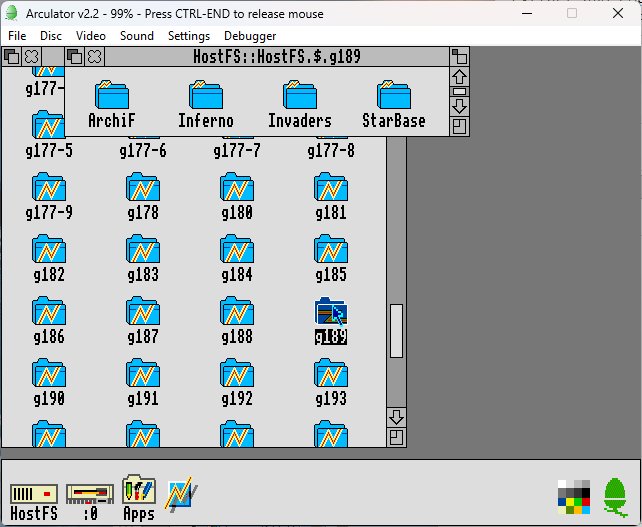Viewport: 642px width, 527px height.
Task: Open the File menu
Action: (x=17, y=36)
